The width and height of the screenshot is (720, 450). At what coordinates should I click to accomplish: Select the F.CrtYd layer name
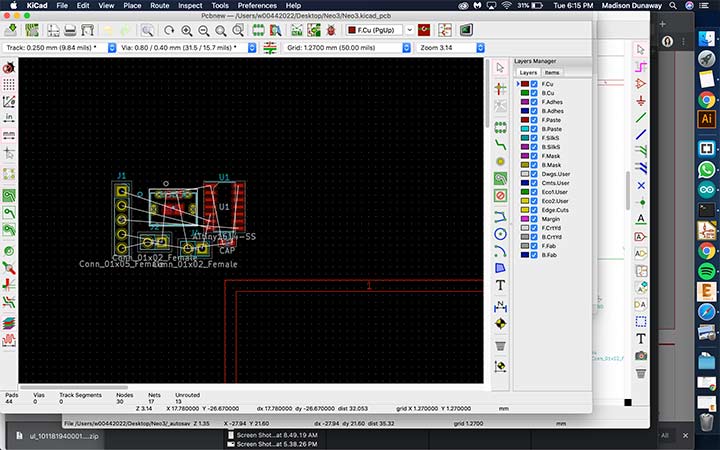point(551,228)
